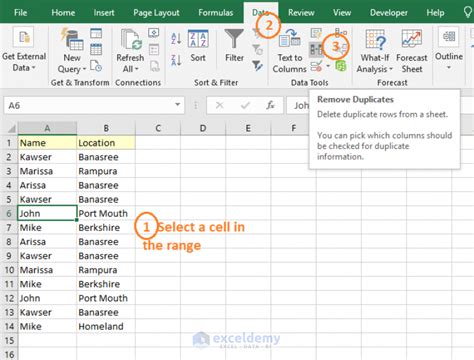Click the Remove Duplicates icon
Image resolution: width=474 pixels, height=360 pixels.
coord(316,50)
